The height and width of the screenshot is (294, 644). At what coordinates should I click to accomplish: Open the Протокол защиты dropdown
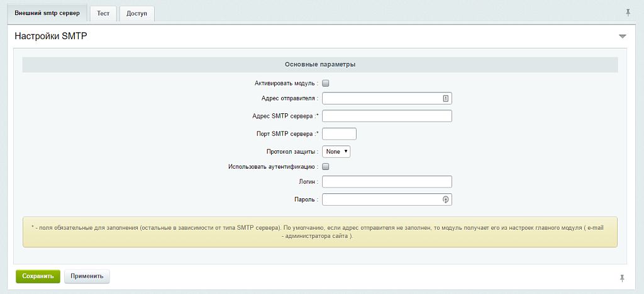pyautogui.click(x=336, y=152)
